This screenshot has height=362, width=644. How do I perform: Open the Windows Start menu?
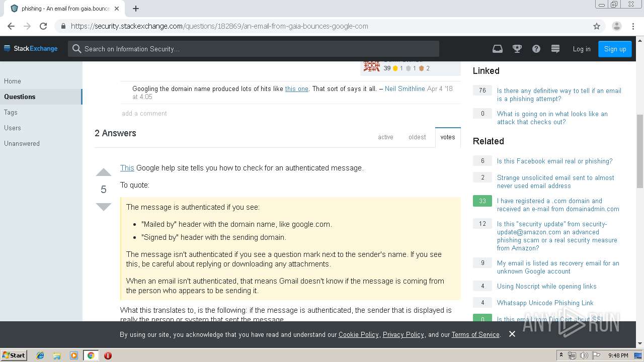tap(14, 355)
